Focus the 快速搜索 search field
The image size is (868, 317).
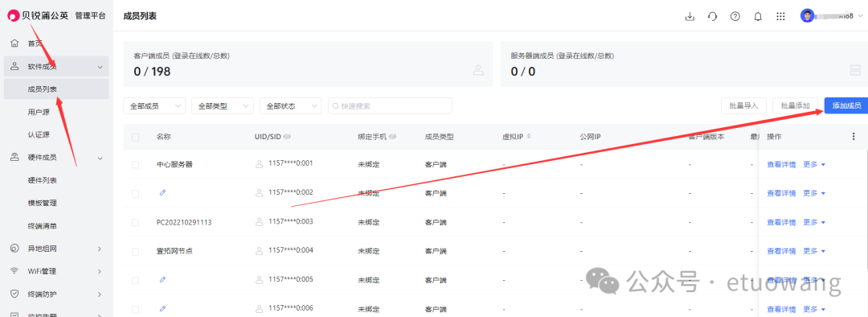pos(390,106)
